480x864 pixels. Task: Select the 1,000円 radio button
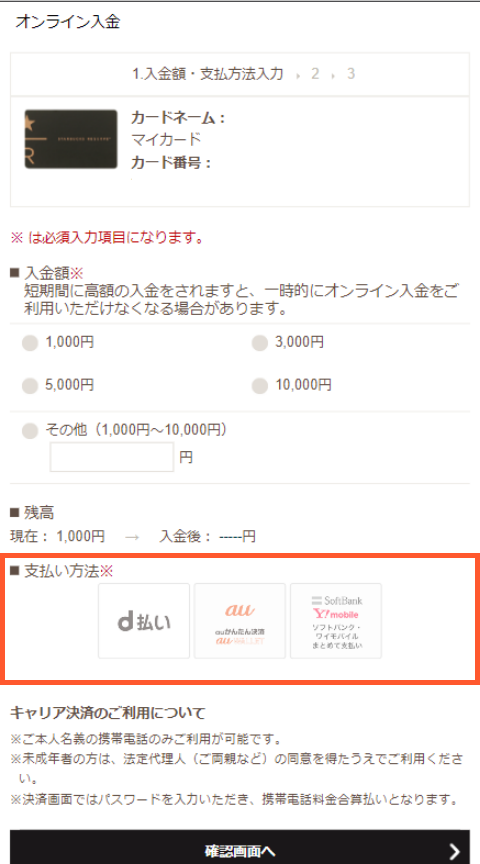coord(30,343)
